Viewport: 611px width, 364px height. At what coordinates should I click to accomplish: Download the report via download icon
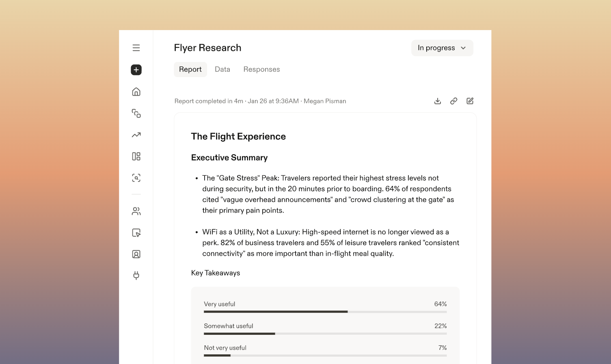tap(437, 101)
